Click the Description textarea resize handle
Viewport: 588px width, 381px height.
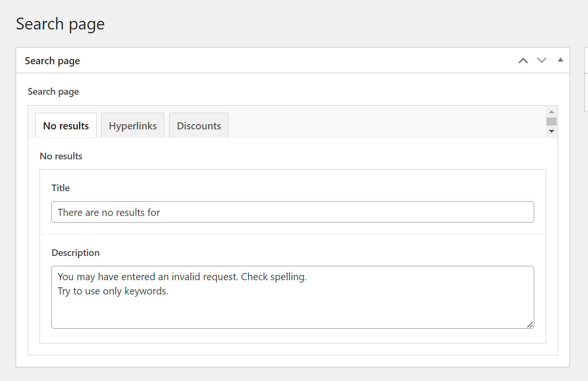[530, 325]
